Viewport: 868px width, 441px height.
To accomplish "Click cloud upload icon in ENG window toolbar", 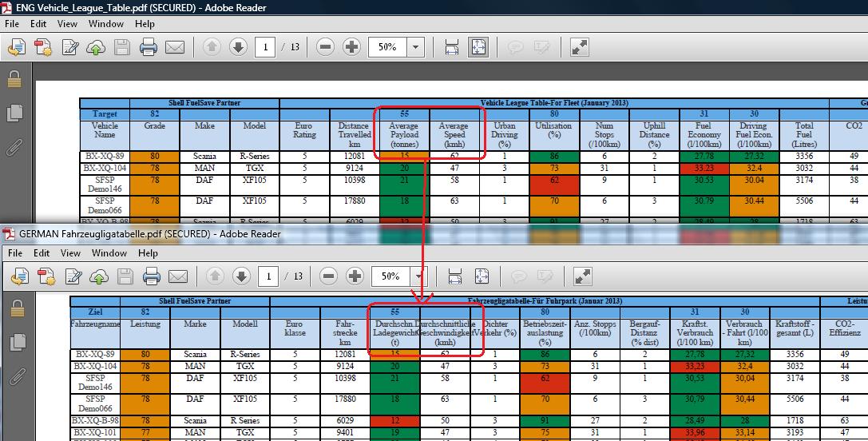I will tap(96, 48).
